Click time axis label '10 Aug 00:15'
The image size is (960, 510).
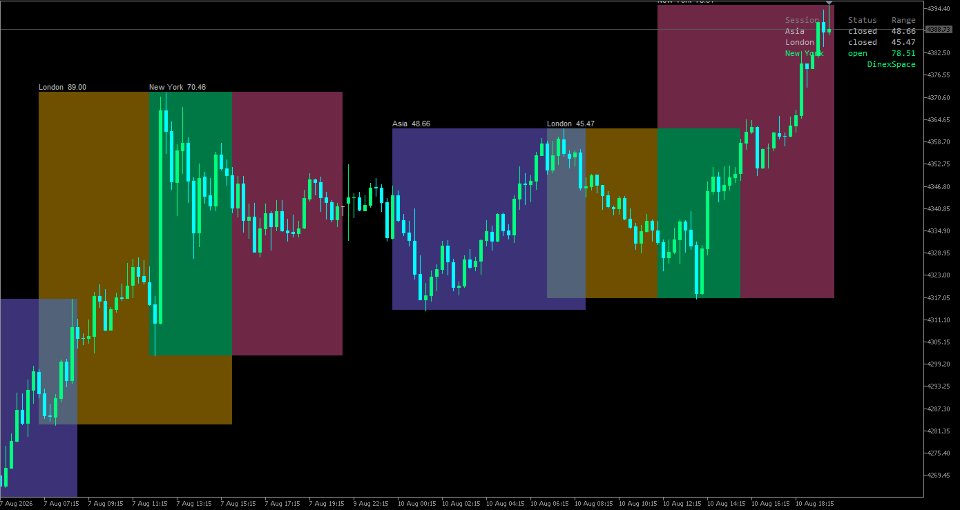[417, 504]
